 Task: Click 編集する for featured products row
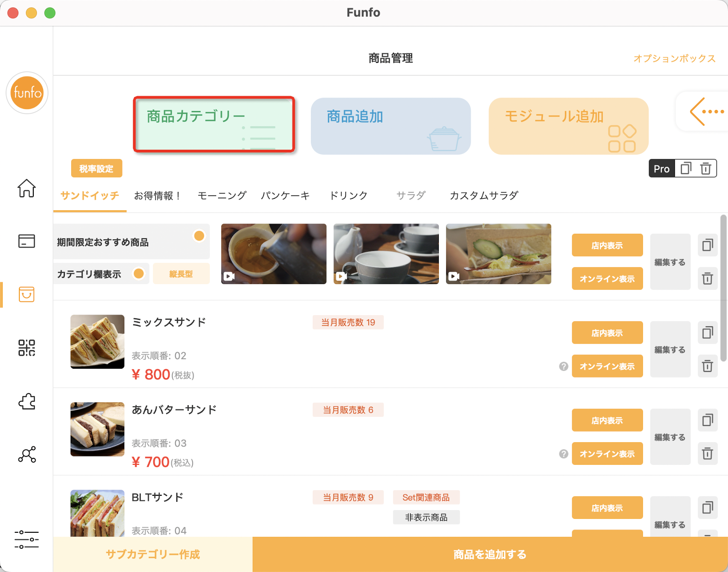[670, 262]
